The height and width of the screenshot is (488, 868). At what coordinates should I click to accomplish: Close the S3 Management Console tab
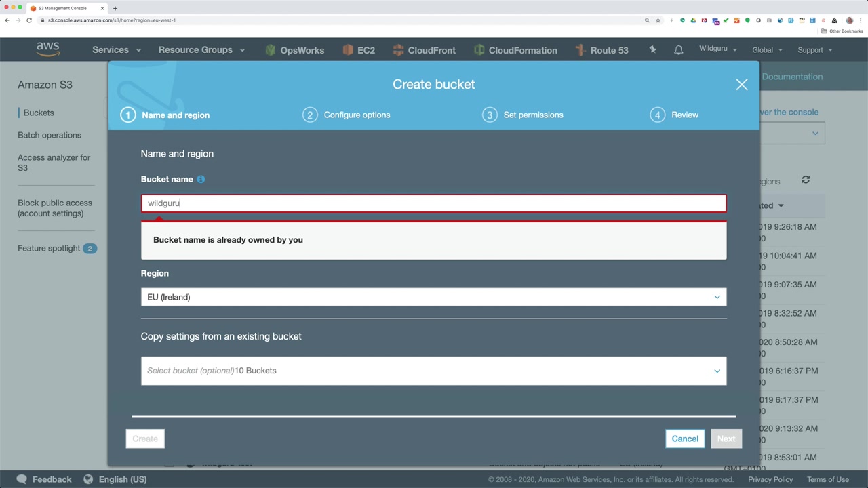tap(102, 8)
